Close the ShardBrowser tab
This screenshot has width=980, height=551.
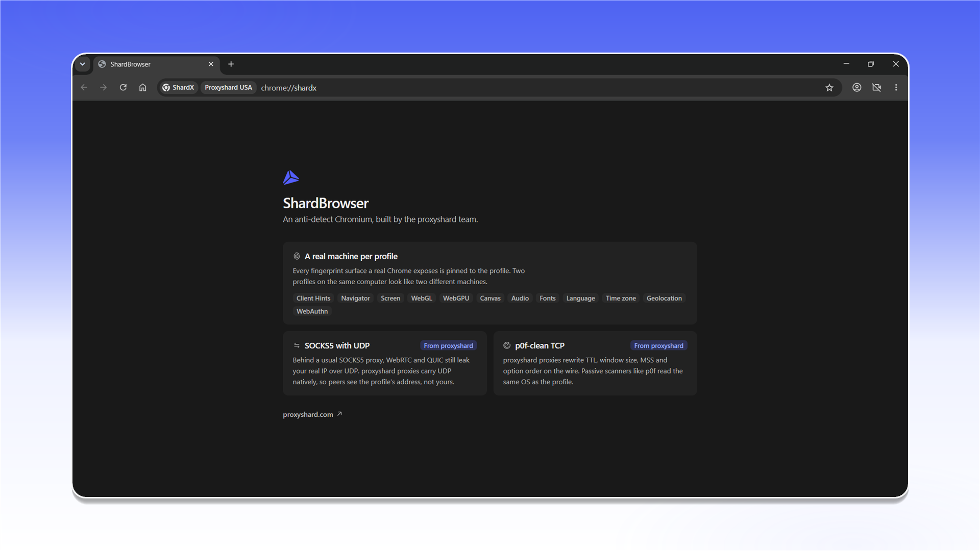pos(211,64)
